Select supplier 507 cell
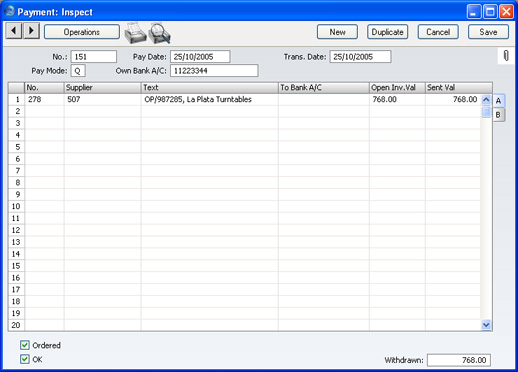This screenshot has width=518, height=372. pyautogui.click(x=102, y=99)
